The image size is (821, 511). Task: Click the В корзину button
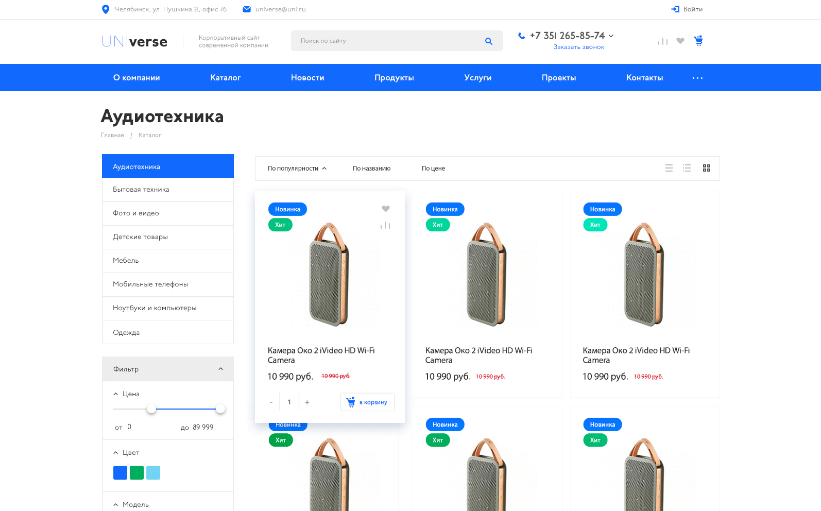pyautogui.click(x=367, y=402)
